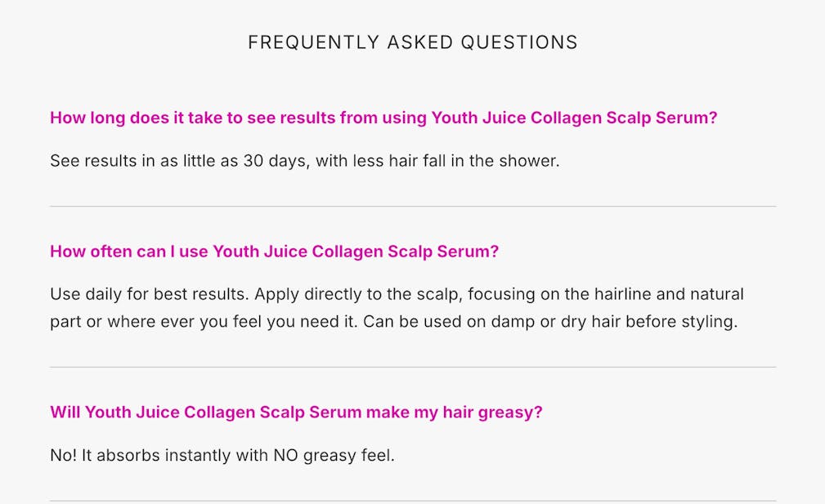Click the "See results in as little" answer

coord(304,161)
